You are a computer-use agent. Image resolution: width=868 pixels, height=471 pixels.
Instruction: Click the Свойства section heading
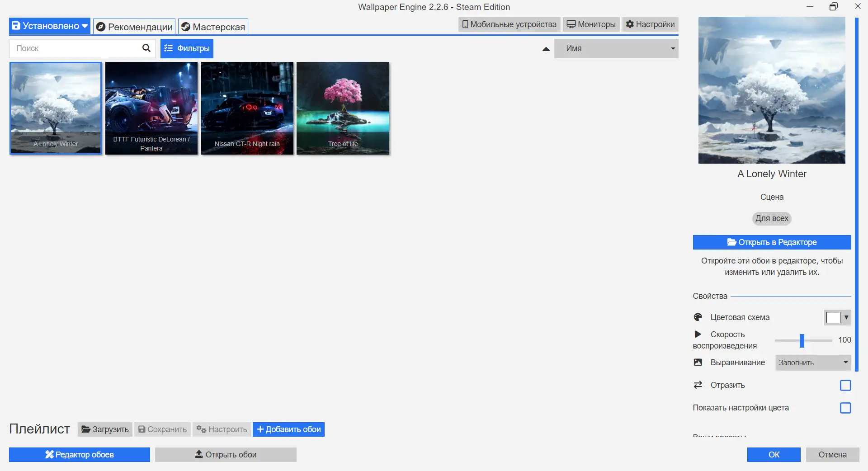point(710,296)
